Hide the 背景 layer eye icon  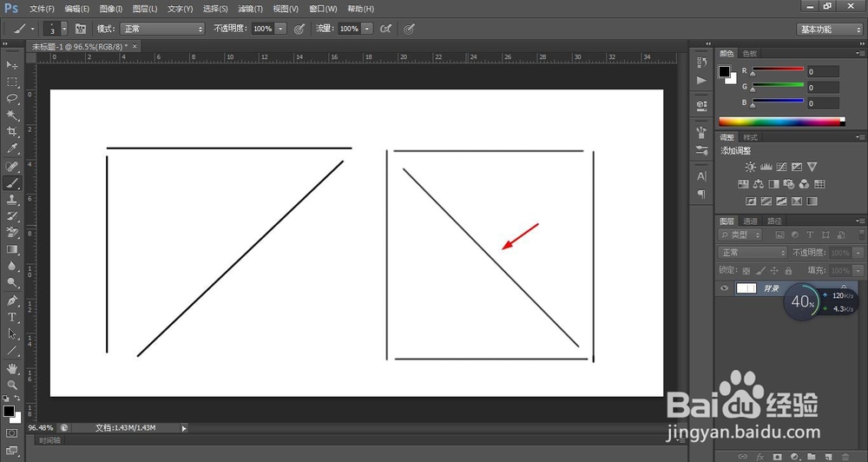[724, 288]
